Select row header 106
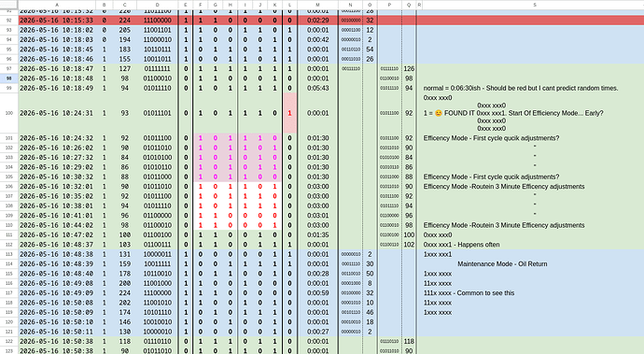The width and height of the screenshot is (644, 354). pyautogui.click(x=9, y=186)
